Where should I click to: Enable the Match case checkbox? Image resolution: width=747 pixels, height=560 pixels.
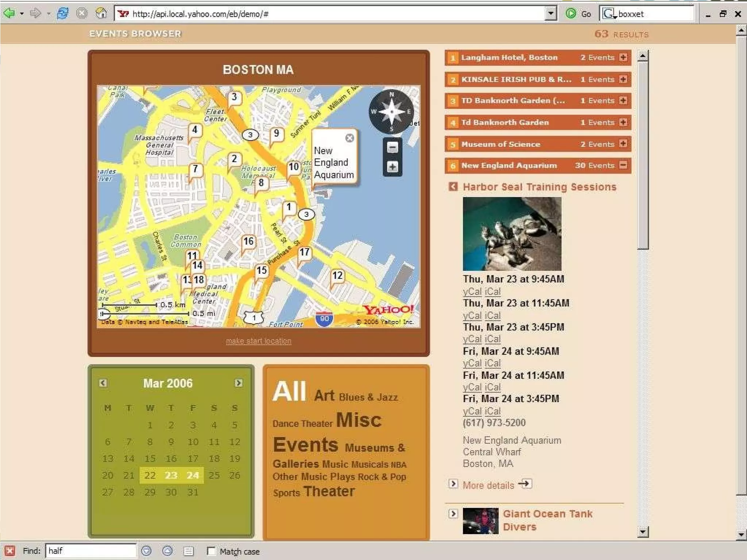click(x=211, y=551)
